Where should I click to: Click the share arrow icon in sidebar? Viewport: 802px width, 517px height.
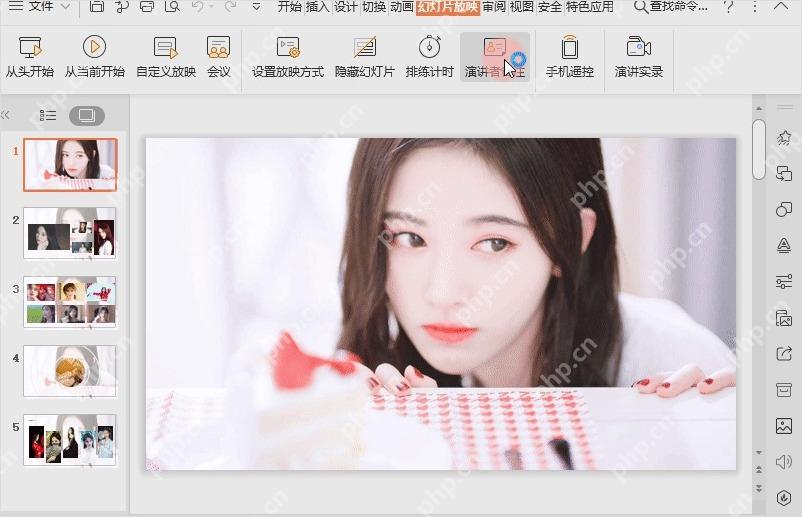784,353
